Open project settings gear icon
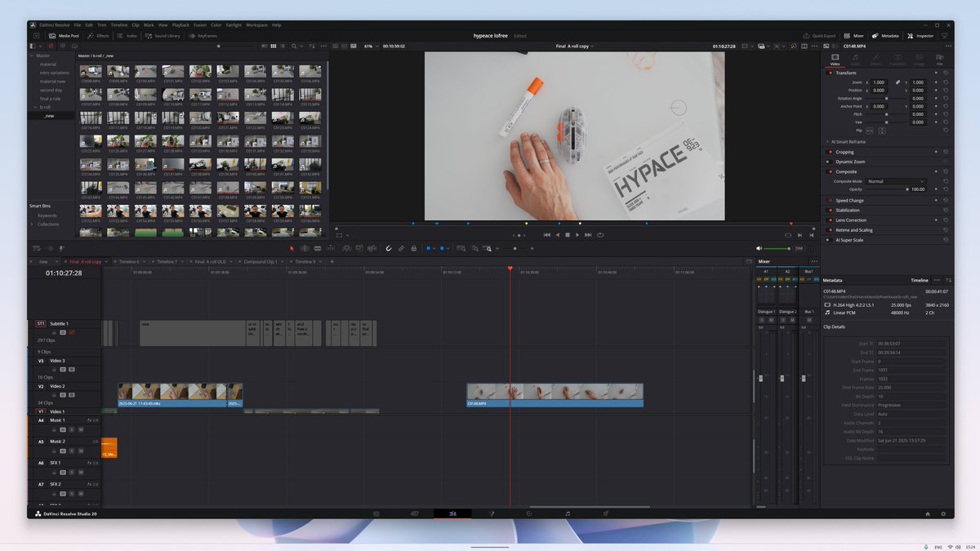 click(x=943, y=513)
